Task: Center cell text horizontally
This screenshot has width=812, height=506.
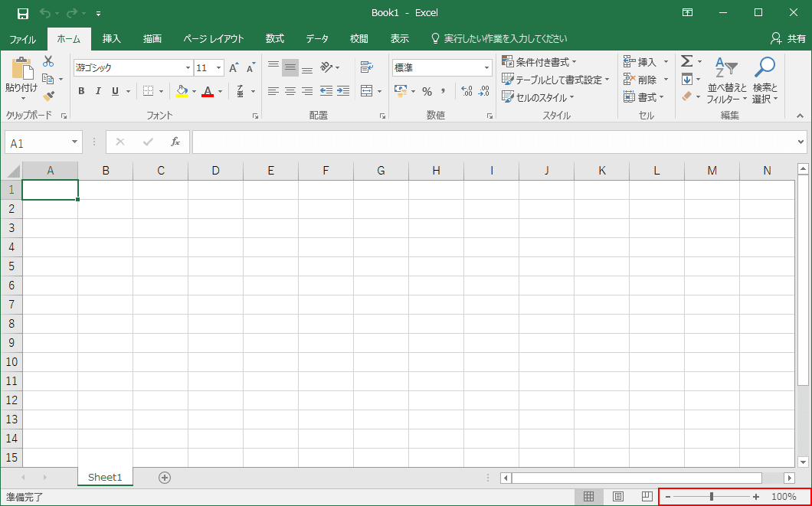Action: point(290,91)
